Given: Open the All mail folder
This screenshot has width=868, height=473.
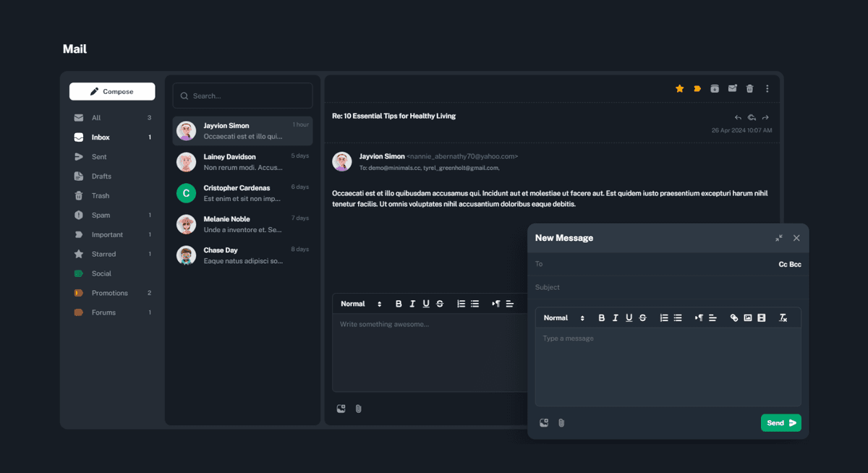Looking at the screenshot, I should click(112, 118).
